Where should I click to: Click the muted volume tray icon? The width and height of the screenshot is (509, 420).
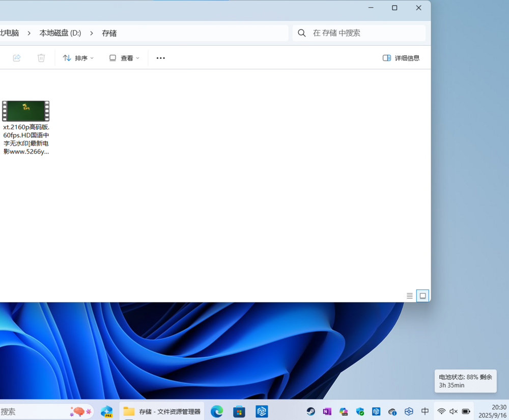[454, 411]
